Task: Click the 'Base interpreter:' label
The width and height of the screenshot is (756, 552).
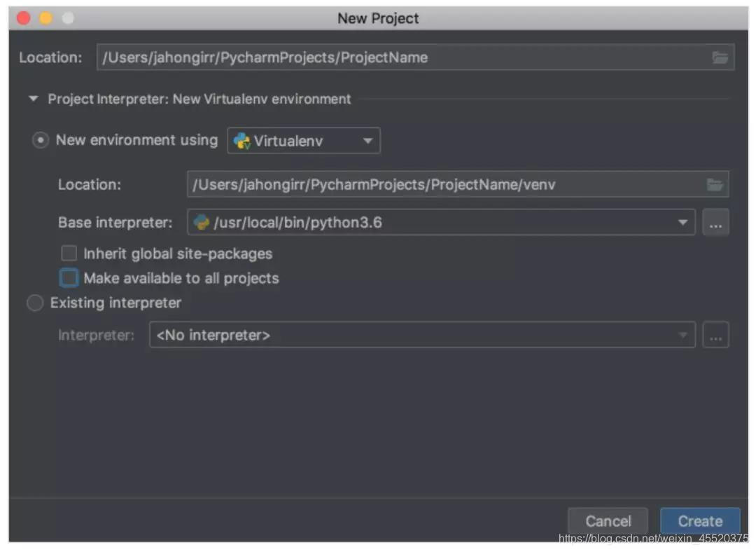Action: (x=115, y=223)
